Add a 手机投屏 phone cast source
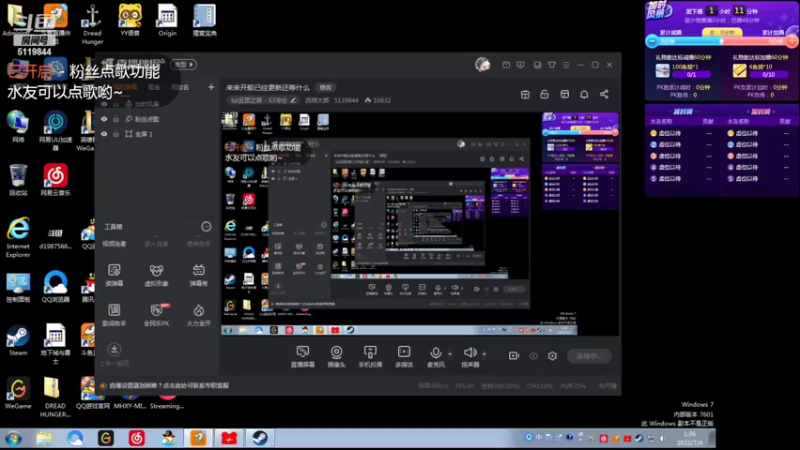 tap(370, 356)
